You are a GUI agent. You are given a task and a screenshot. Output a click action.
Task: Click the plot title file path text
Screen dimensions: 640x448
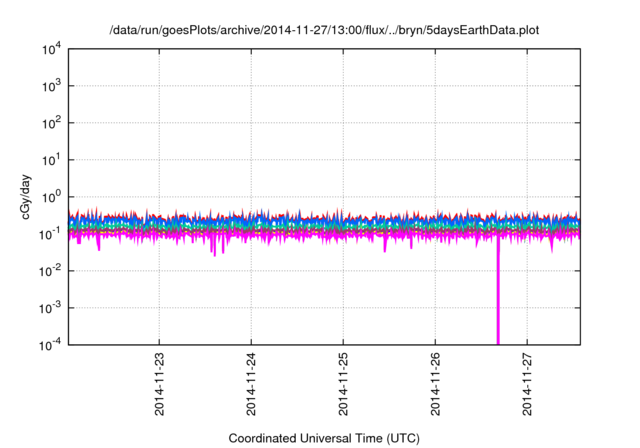point(324,30)
